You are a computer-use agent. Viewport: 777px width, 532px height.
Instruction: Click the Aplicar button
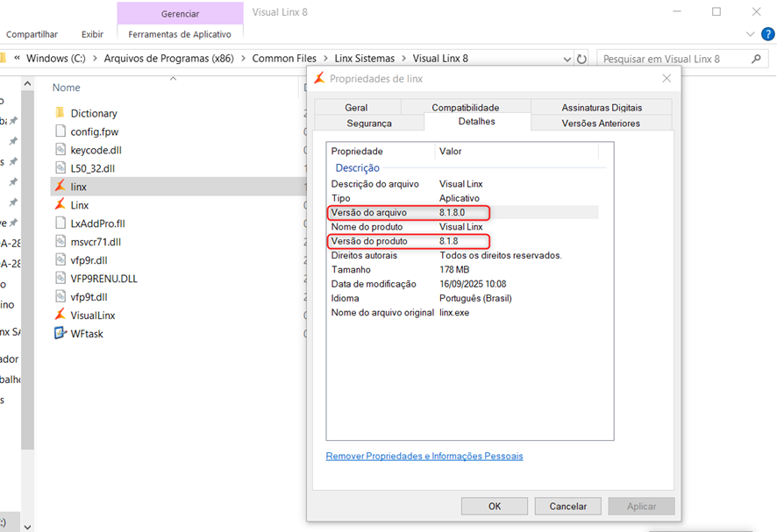[641, 507]
